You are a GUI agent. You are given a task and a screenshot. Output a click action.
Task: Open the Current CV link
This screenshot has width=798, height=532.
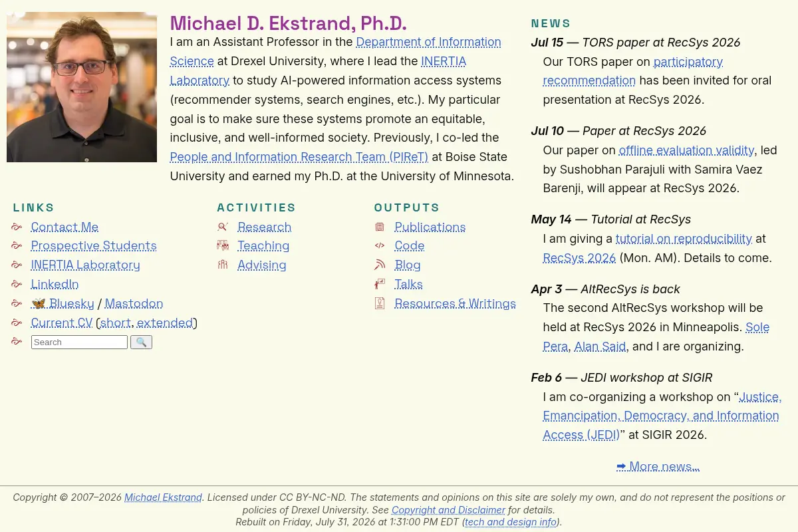coord(62,323)
